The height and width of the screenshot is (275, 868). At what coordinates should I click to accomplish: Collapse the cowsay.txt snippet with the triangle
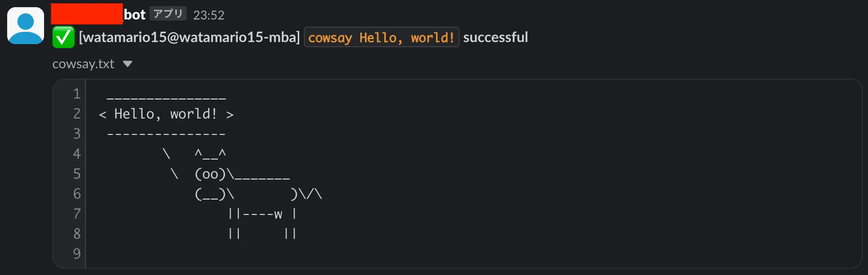click(128, 64)
